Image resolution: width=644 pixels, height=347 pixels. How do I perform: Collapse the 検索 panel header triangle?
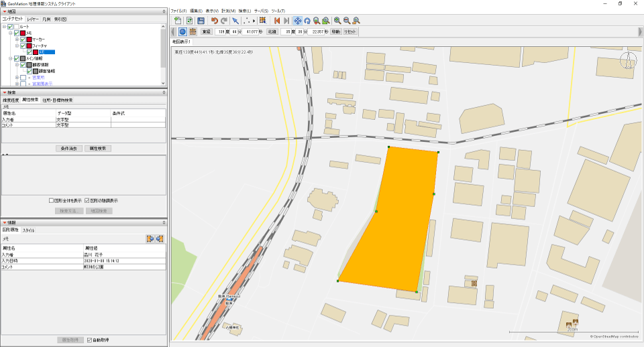coord(5,92)
